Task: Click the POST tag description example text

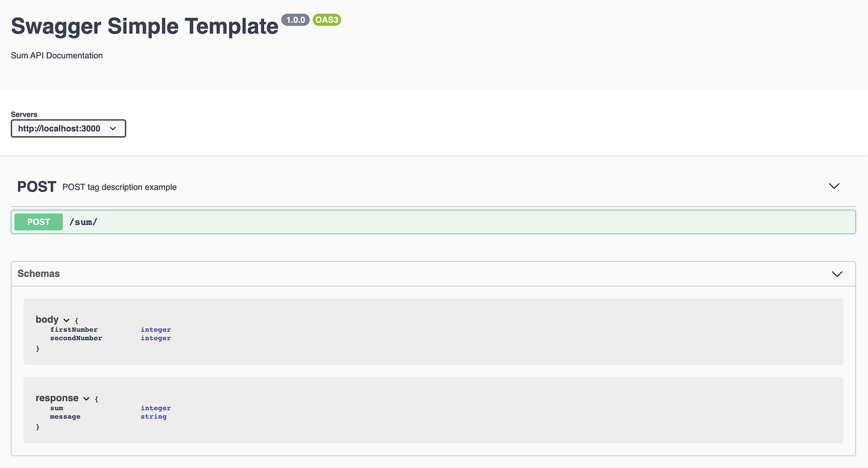Action: pyautogui.click(x=119, y=187)
